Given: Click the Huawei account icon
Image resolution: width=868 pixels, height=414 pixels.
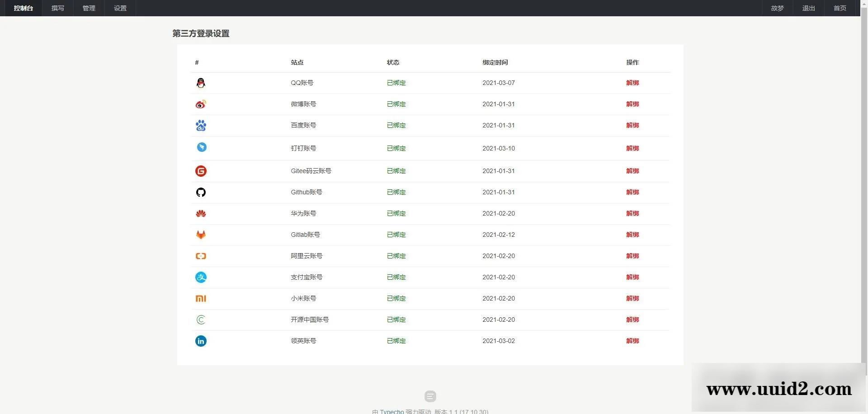Looking at the screenshot, I should pos(201,213).
